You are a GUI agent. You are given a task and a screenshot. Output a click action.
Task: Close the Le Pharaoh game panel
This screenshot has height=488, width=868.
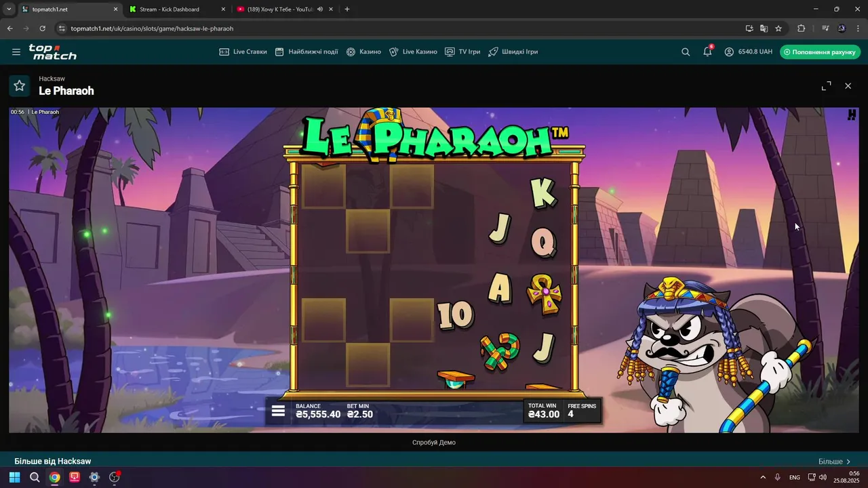point(848,86)
